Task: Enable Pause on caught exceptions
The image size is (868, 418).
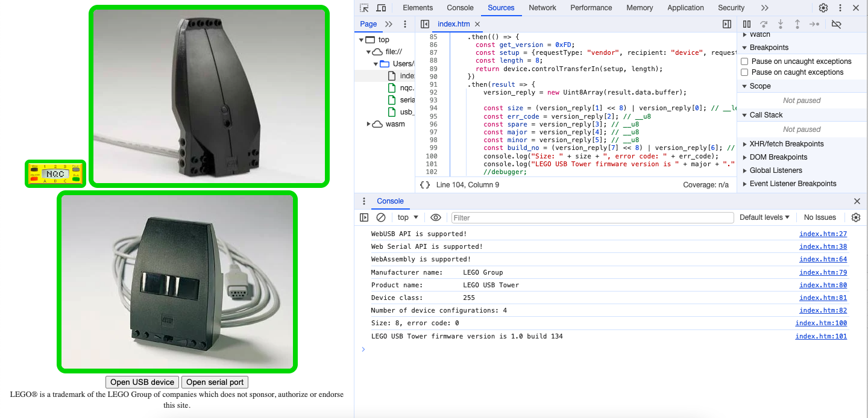Action: [x=744, y=72]
